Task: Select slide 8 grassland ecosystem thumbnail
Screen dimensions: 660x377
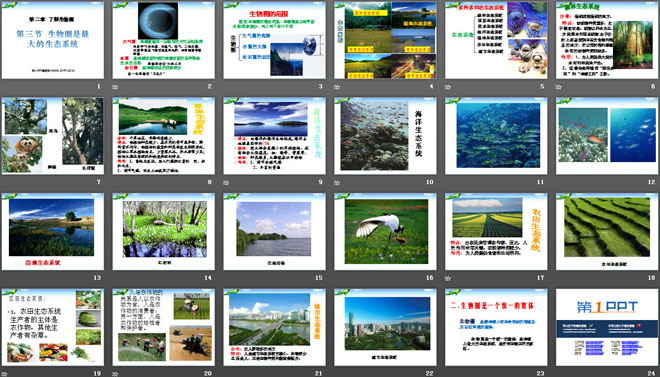Action: (164, 136)
